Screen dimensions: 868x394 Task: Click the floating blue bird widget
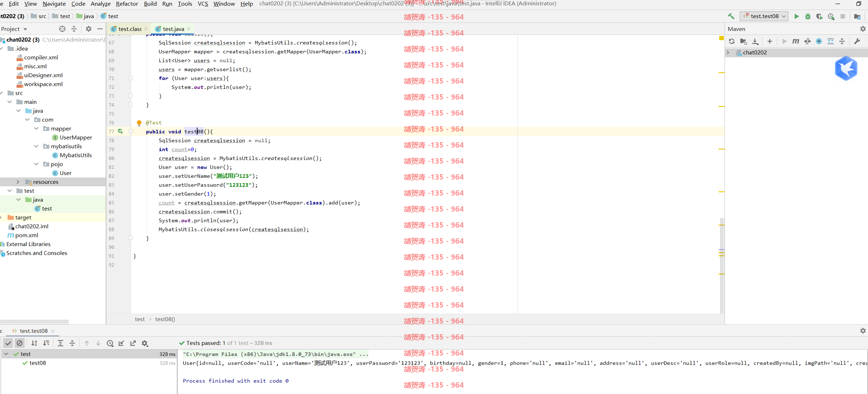pyautogui.click(x=846, y=68)
